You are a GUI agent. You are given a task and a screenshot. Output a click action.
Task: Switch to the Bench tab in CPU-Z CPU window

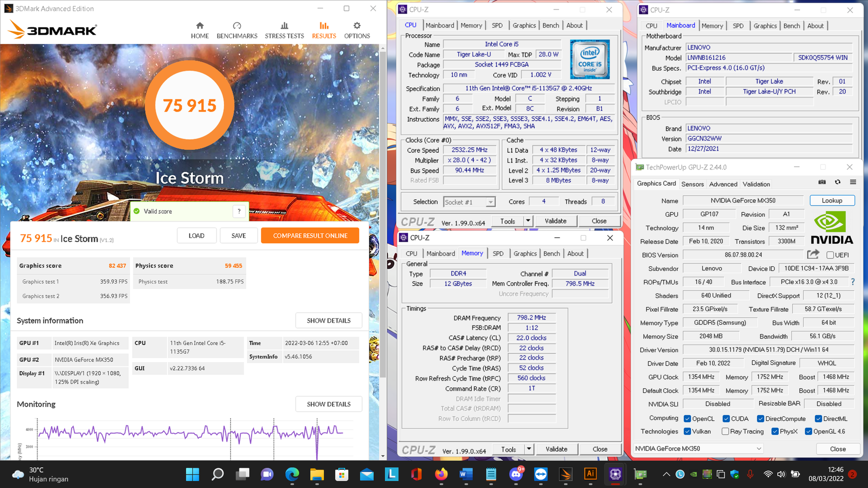point(551,25)
